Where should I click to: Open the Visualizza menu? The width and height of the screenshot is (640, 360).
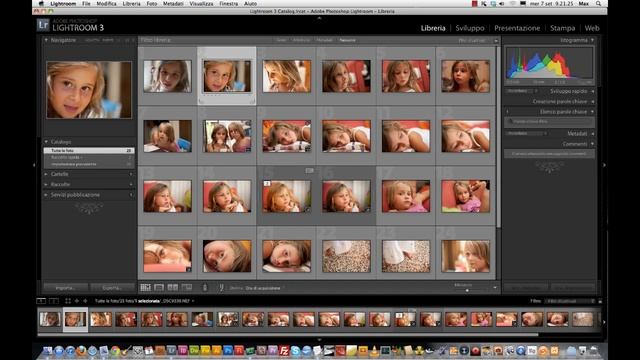(x=201, y=3)
